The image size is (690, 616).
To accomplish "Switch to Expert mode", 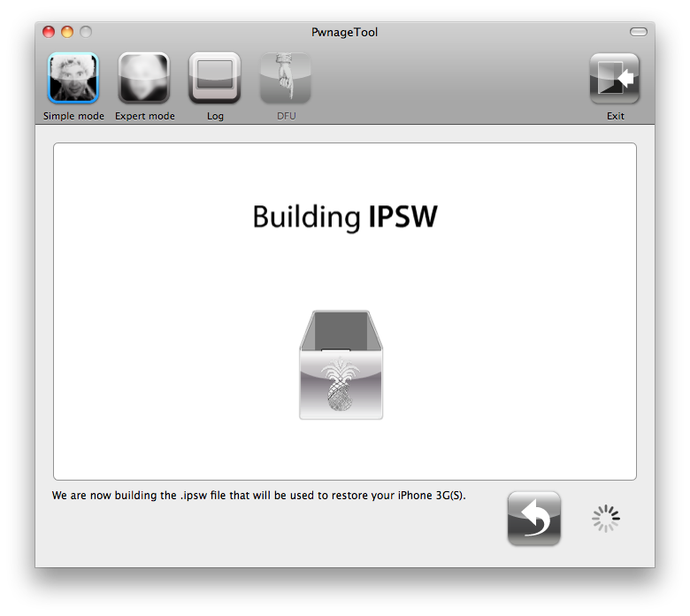I will click(x=144, y=79).
